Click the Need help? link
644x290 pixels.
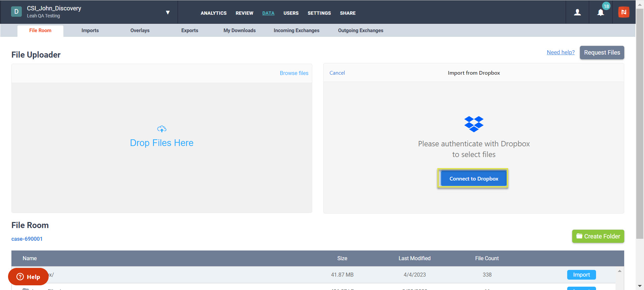pos(560,52)
